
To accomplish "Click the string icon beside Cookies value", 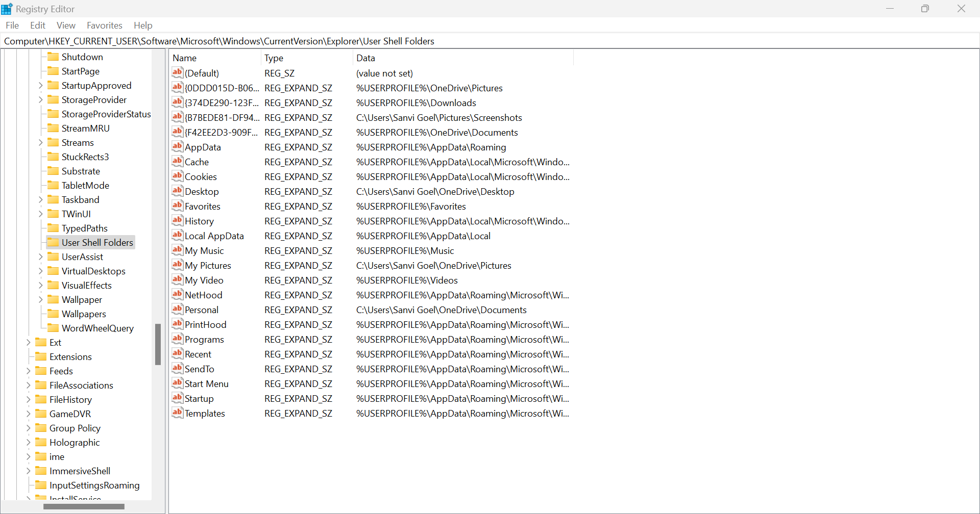I will point(177,176).
